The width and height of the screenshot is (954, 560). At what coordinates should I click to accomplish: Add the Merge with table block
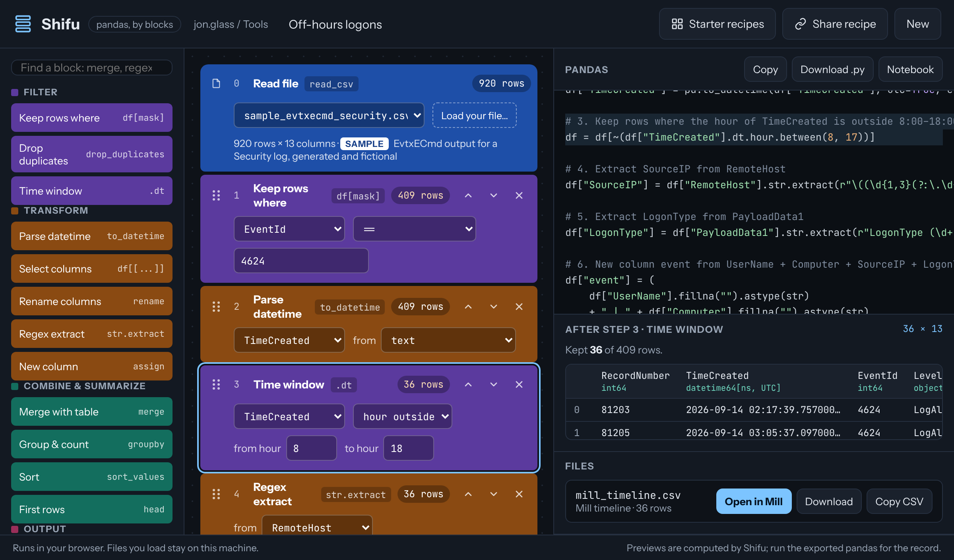[x=92, y=412]
